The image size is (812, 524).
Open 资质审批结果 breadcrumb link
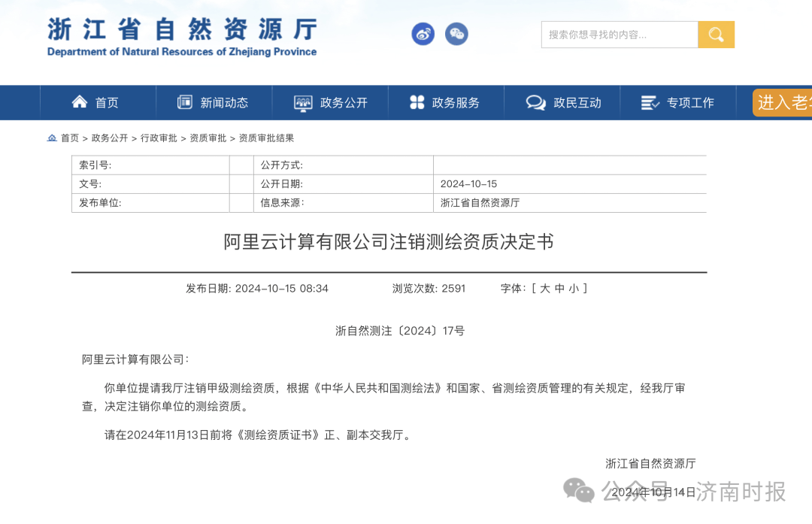266,138
